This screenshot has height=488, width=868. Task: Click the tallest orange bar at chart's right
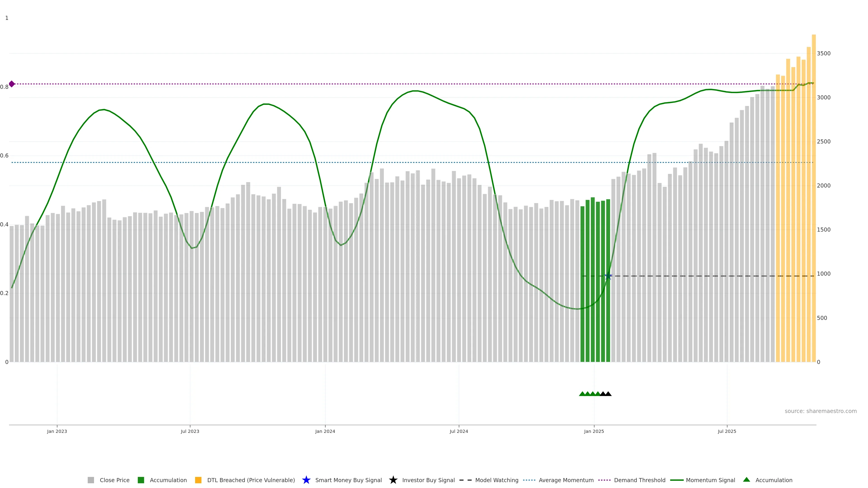[x=814, y=202]
